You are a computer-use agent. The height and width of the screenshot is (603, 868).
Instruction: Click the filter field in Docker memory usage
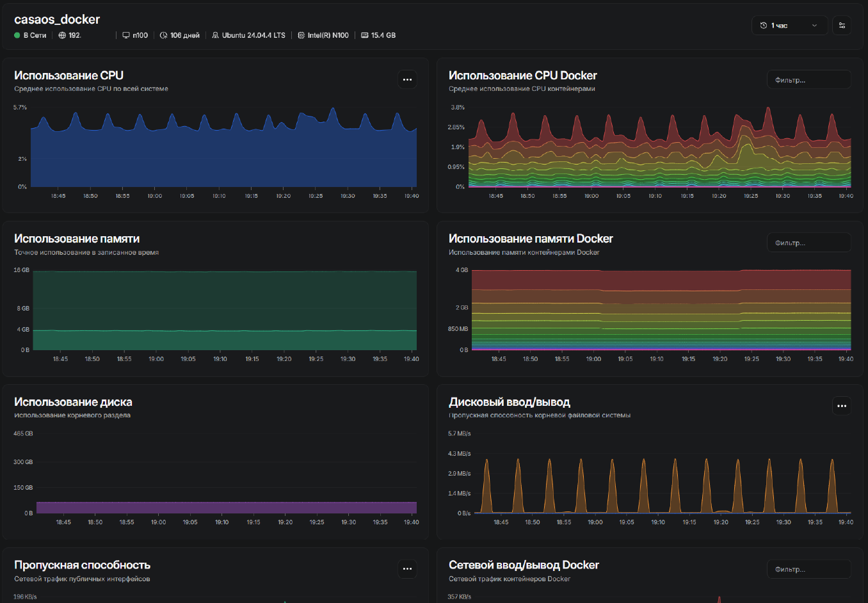point(808,243)
